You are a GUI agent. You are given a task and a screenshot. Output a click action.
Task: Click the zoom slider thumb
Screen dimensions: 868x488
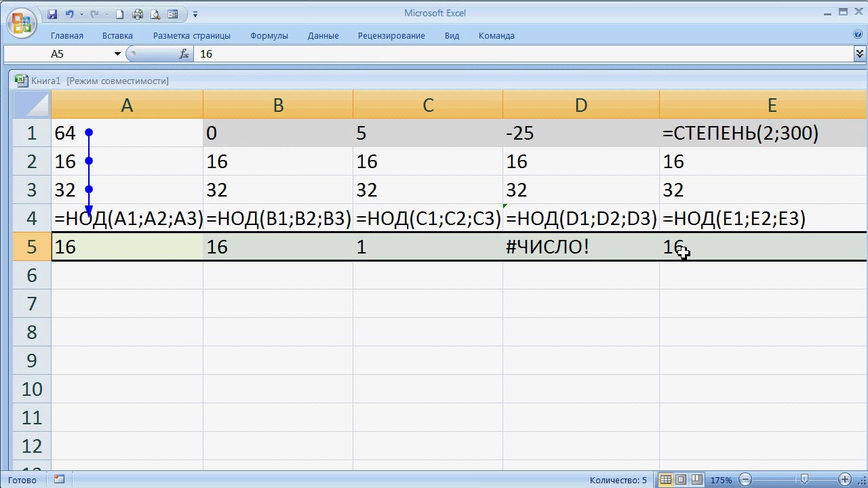point(804,480)
